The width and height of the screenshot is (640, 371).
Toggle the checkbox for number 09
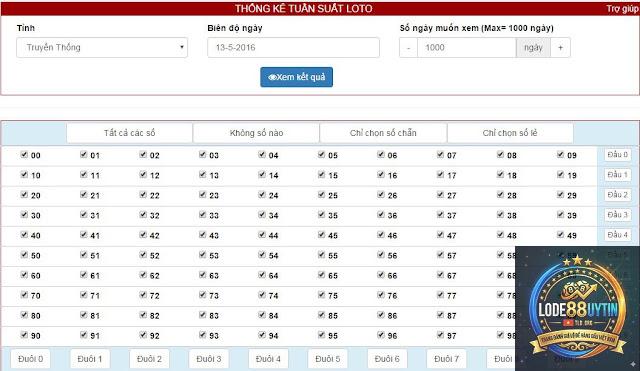click(x=560, y=154)
